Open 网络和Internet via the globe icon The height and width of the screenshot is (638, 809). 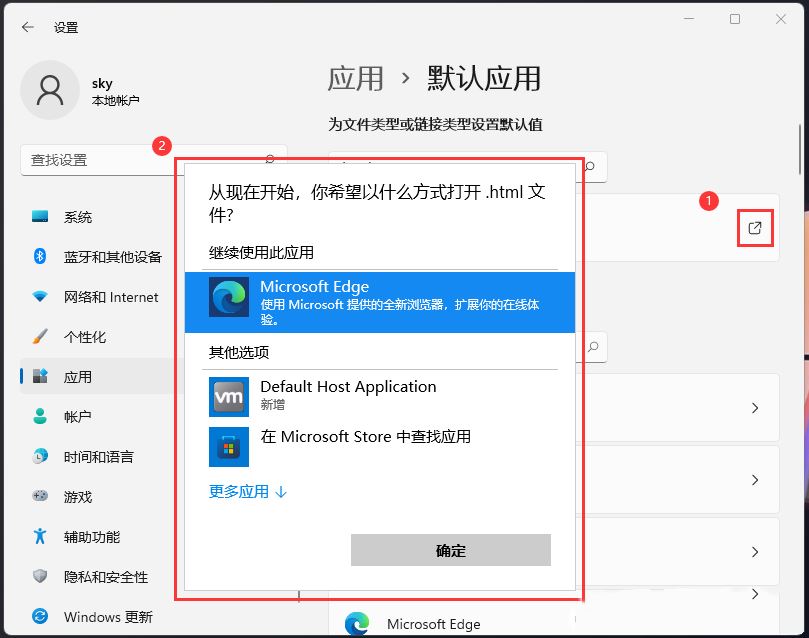37,297
